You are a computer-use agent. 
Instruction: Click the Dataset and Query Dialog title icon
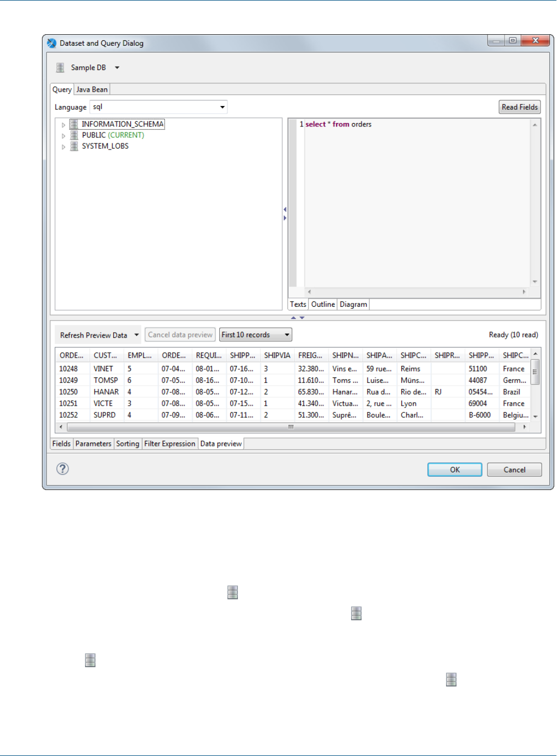pos(52,43)
